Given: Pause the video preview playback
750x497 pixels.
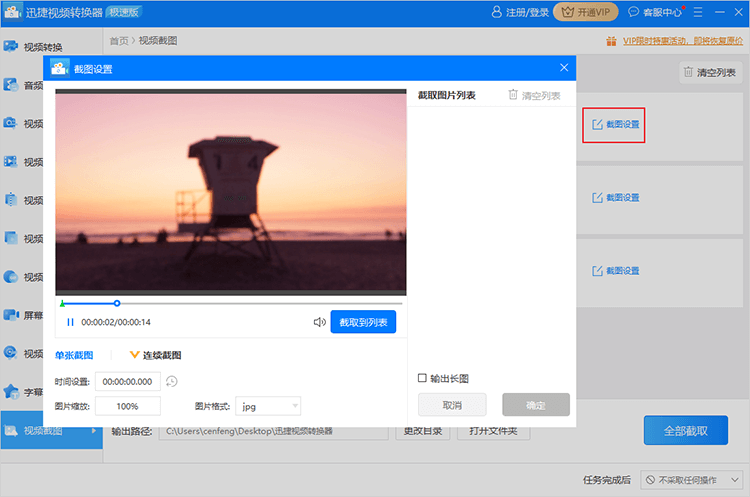Looking at the screenshot, I should (x=70, y=322).
